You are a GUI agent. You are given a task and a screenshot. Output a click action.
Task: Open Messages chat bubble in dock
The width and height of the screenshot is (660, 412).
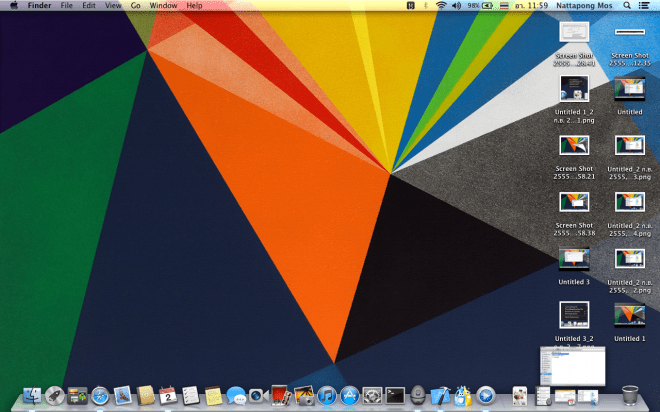[x=236, y=397]
